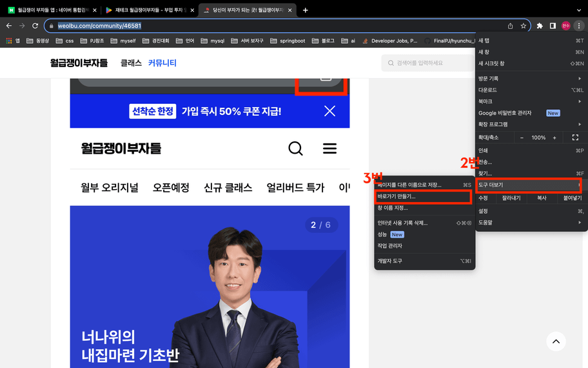Close the Naver search tab
Viewport: 588px width, 368px height.
[x=95, y=10]
